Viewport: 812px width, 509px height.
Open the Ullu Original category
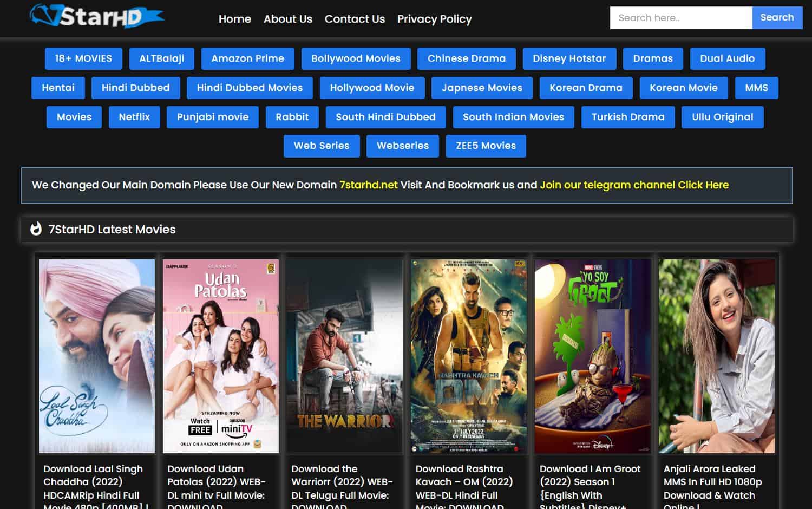pos(723,117)
